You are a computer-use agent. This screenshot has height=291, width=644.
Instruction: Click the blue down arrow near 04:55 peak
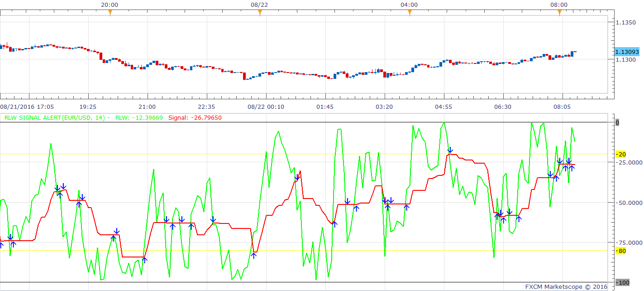point(450,150)
